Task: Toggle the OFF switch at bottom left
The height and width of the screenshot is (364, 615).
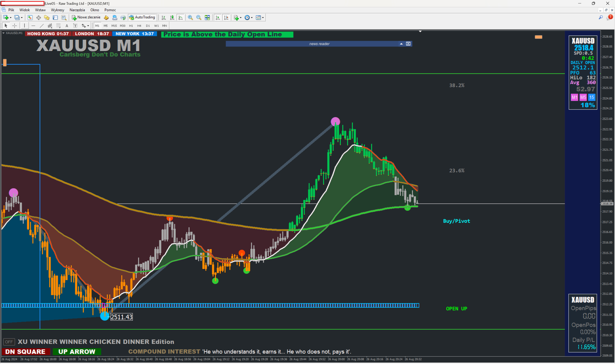Action: point(9,342)
